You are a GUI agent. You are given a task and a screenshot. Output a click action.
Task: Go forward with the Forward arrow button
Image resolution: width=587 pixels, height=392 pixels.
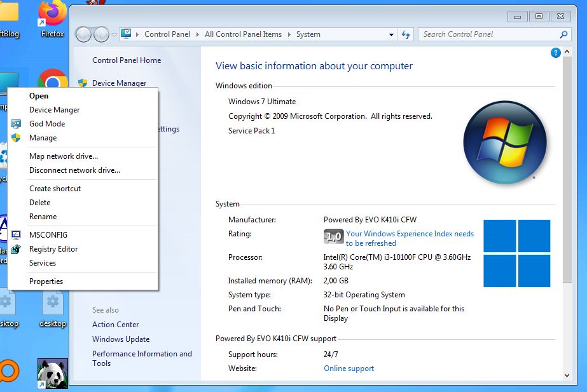click(x=101, y=34)
